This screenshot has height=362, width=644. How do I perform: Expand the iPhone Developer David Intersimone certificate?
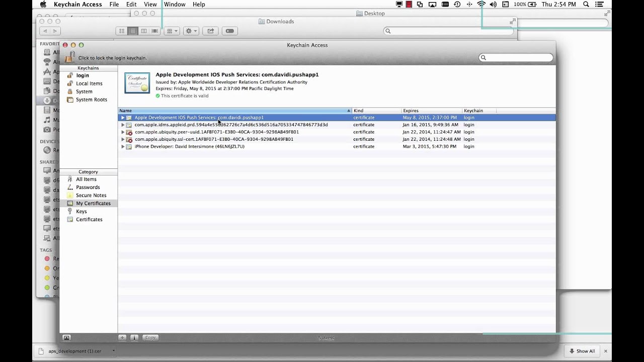(x=122, y=147)
